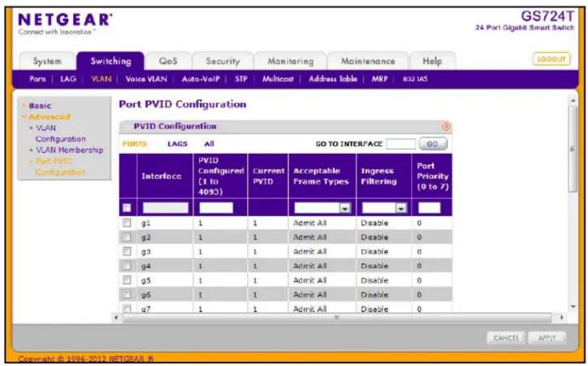Select the g4 row checkbox

(127, 266)
